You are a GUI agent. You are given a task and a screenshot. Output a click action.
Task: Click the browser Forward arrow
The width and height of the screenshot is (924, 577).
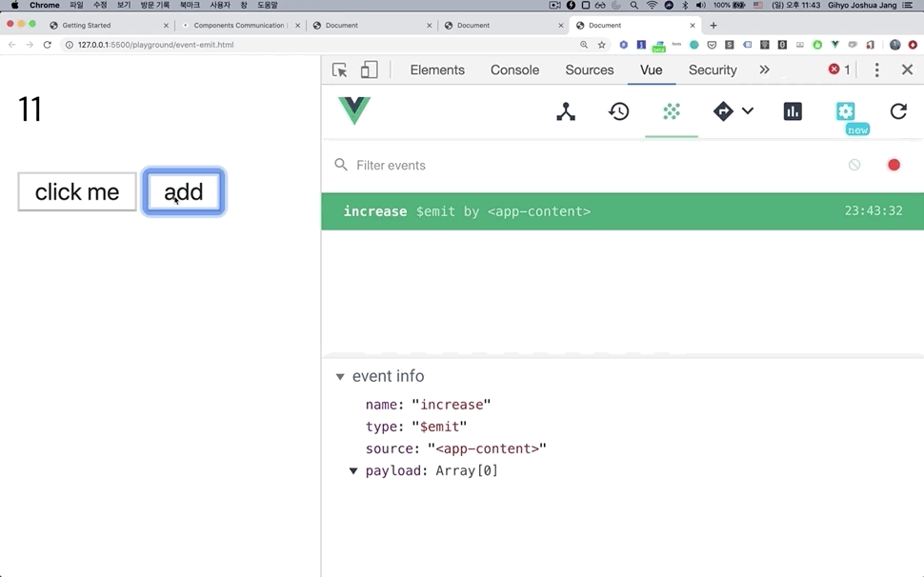pyautogui.click(x=30, y=45)
